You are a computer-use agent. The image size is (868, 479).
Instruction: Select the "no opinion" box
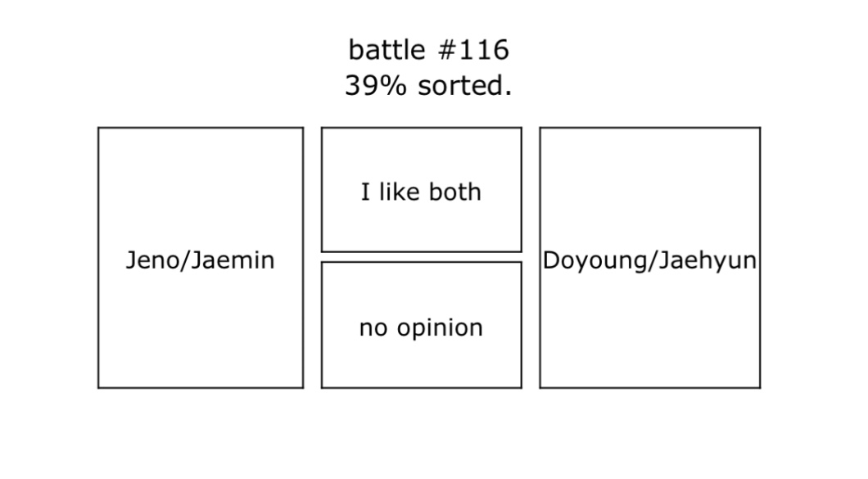(x=421, y=325)
